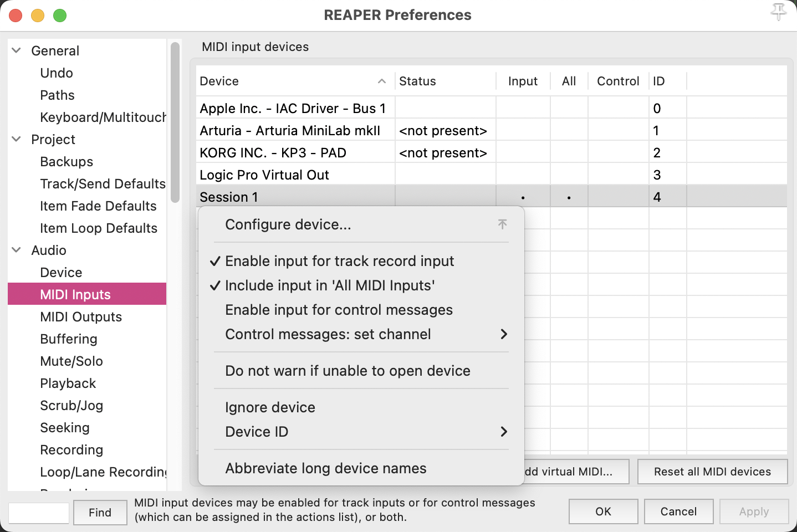The width and height of the screenshot is (797, 532).
Task: Click the Add virtual MIDI... button
Action: [576, 472]
